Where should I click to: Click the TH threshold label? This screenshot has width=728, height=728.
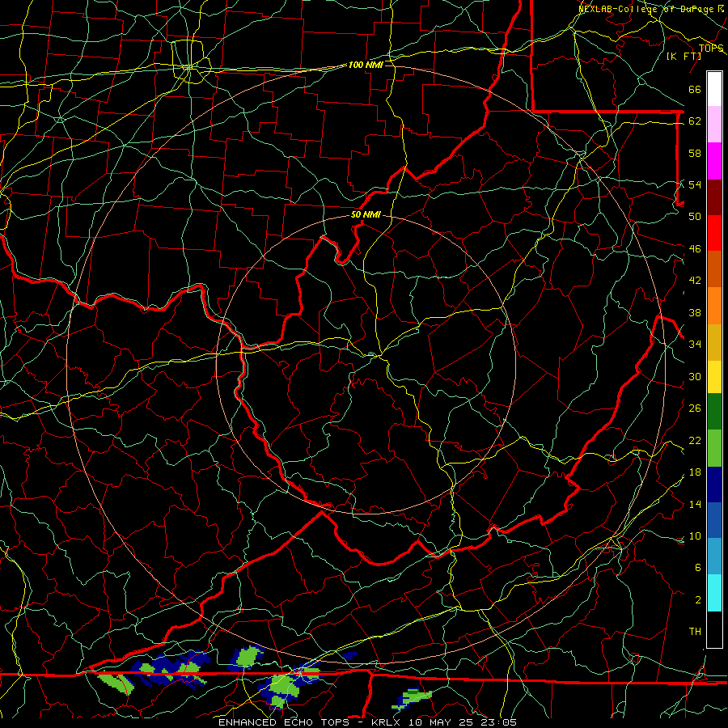(x=695, y=632)
